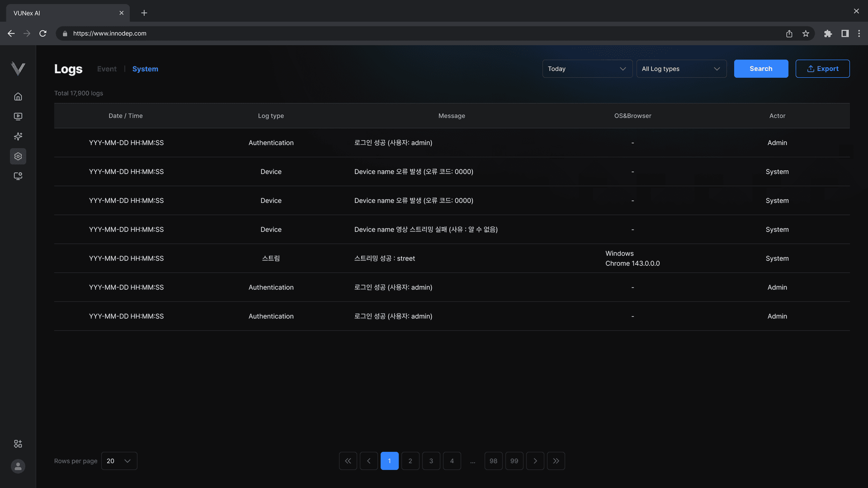Click the browser address bar
The height and width of the screenshot is (488, 868).
(x=407, y=33)
